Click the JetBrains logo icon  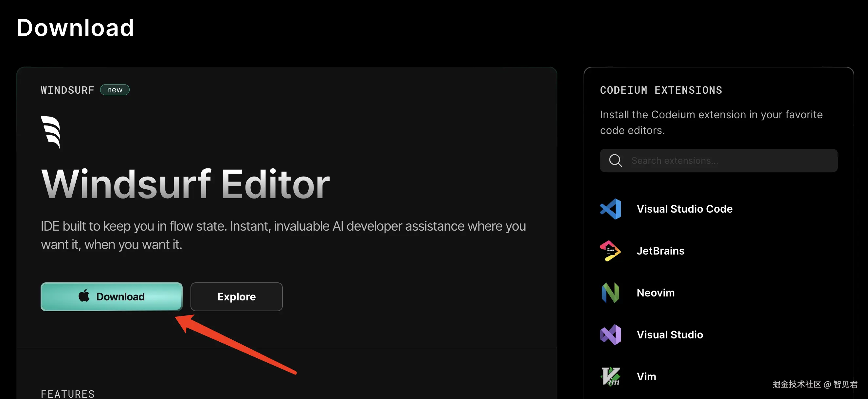pos(610,251)
